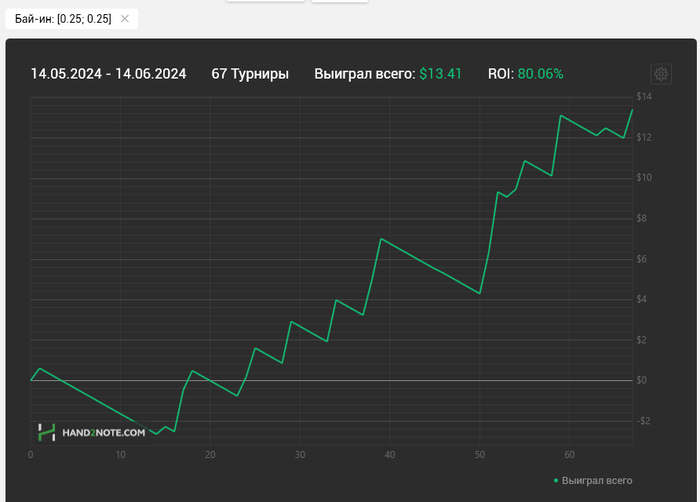Click the 60 x-axis tick label
Viewport: 700px width, 502px height.
point(569,455)
